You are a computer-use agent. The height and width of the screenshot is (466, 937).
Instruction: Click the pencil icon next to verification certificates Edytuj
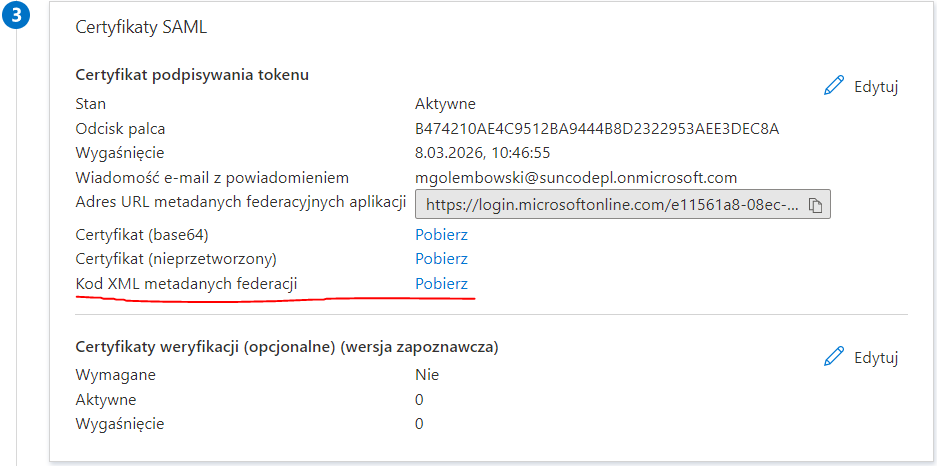(834, 357)
